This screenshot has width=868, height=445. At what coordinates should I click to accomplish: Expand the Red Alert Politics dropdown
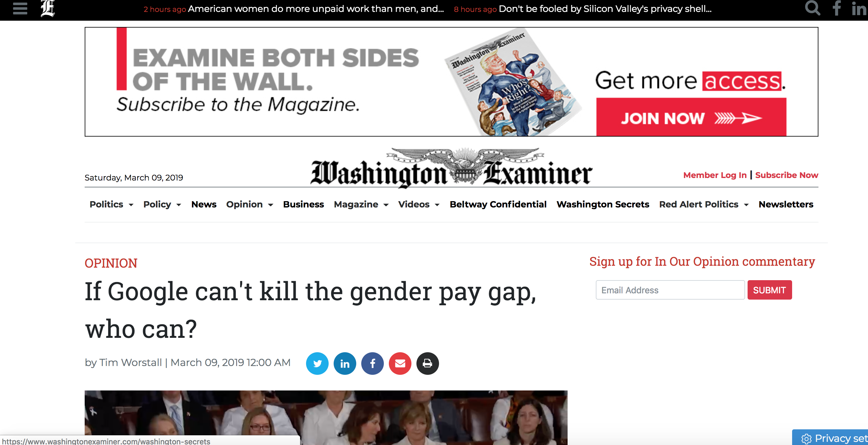click(704, 204)
